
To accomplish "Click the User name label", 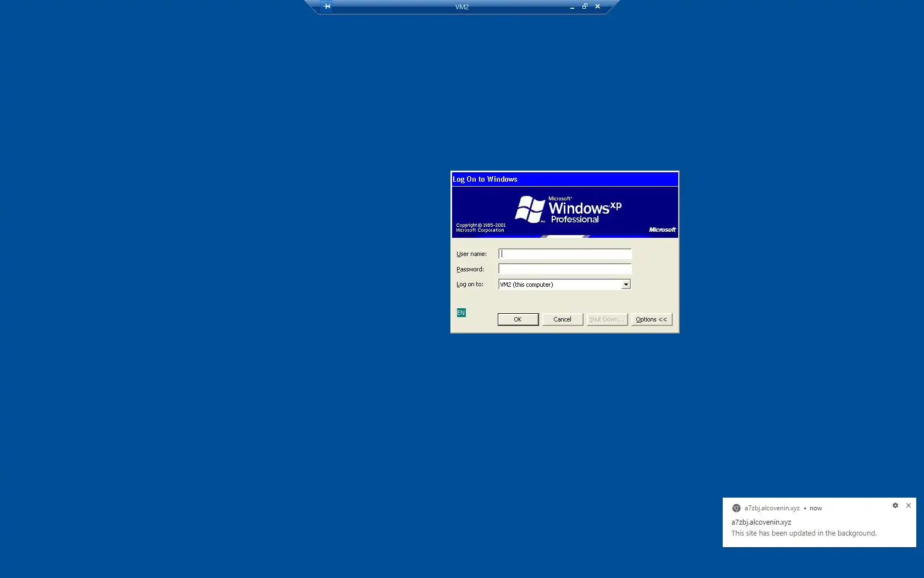I will click(x=471, y=254).
